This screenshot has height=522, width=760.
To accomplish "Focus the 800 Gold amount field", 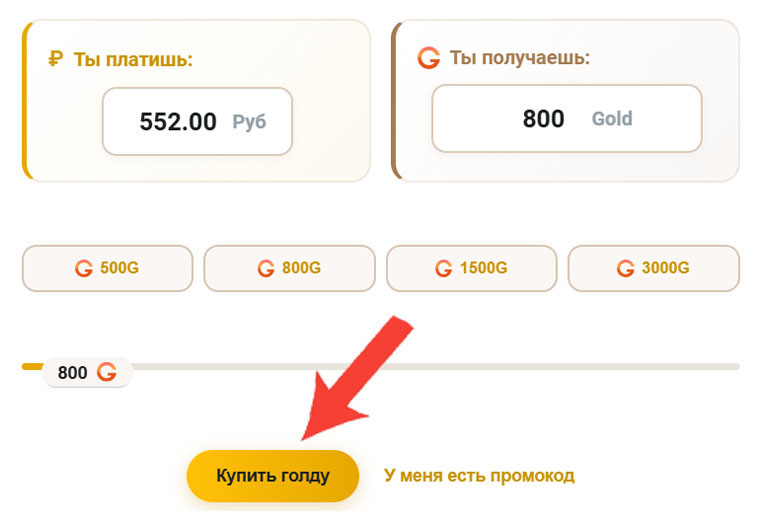I will pyautogui.click(x=544, y=119).
